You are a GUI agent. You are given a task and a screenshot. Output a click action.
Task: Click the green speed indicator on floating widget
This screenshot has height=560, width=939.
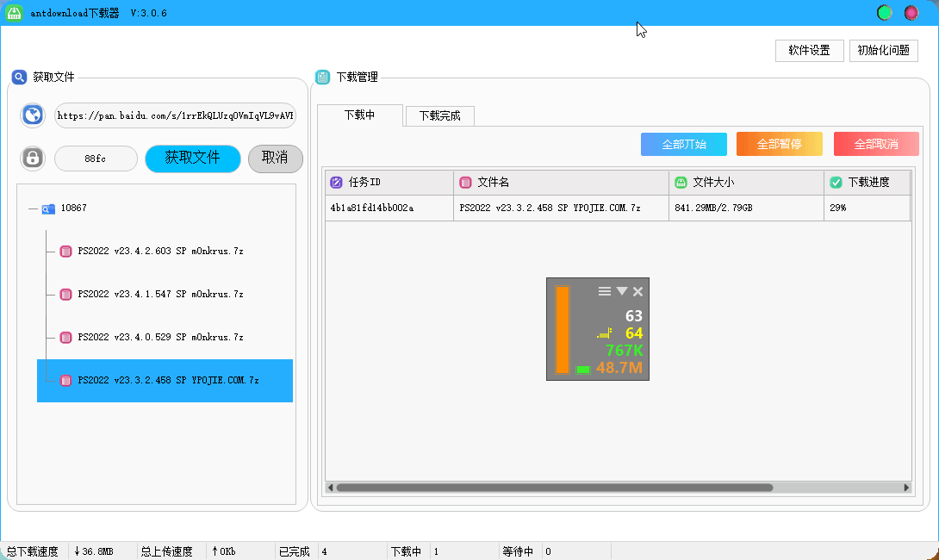click(x=584, y=369)
